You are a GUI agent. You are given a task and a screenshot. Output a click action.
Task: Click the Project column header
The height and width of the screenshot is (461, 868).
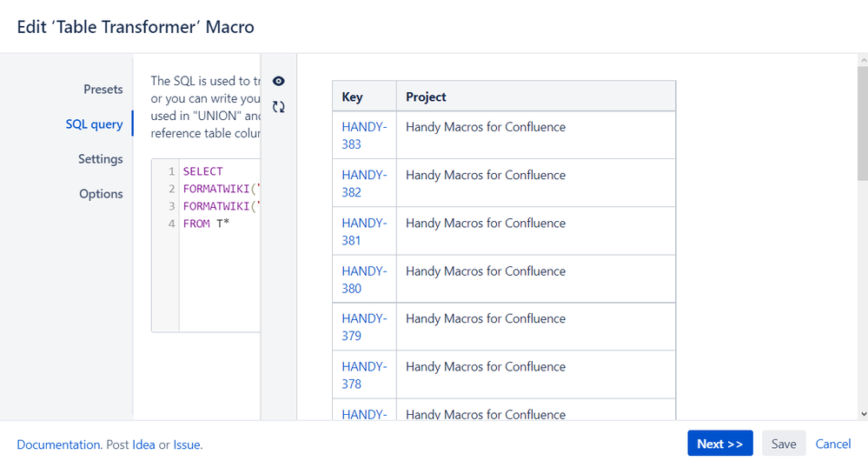click(x=426, y=97)
